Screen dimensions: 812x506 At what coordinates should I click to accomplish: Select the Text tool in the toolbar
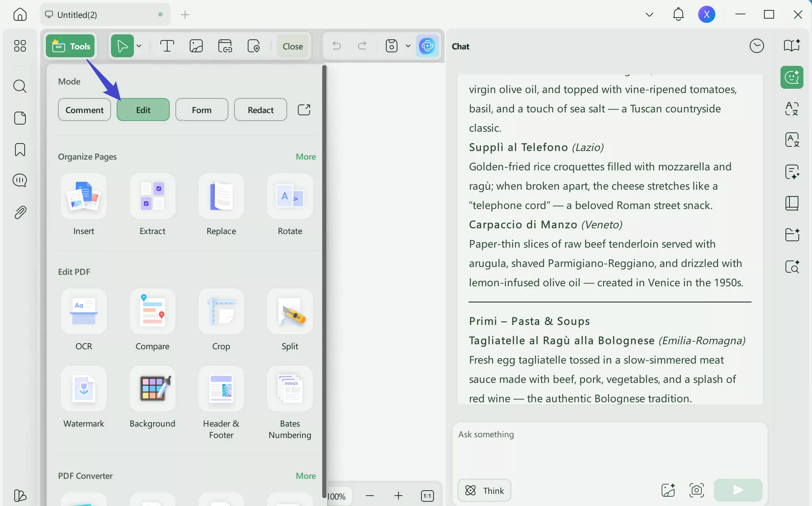point(168,46)
